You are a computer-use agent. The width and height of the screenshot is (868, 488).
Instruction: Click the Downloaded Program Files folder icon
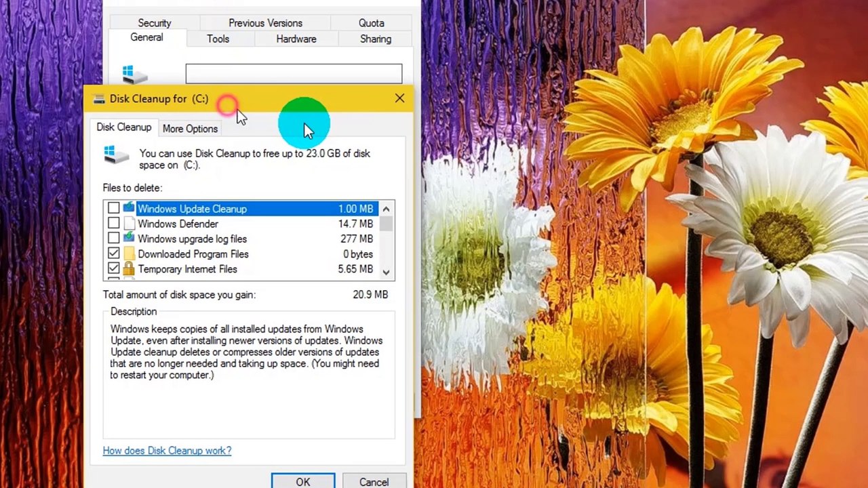point(129,254)
